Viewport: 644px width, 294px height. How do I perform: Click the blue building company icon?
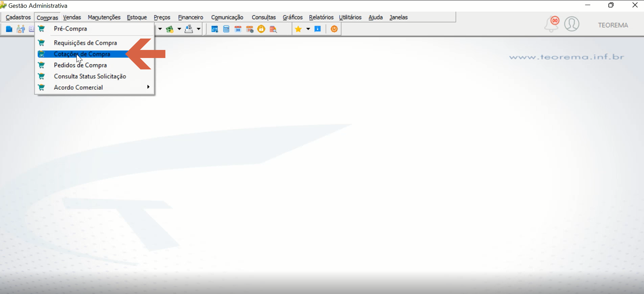point(9,29)
